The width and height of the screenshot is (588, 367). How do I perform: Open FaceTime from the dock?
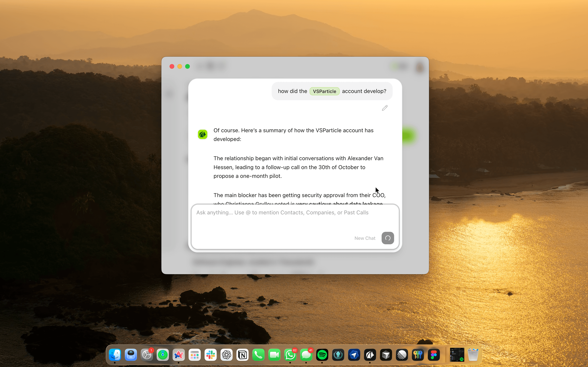274,355
